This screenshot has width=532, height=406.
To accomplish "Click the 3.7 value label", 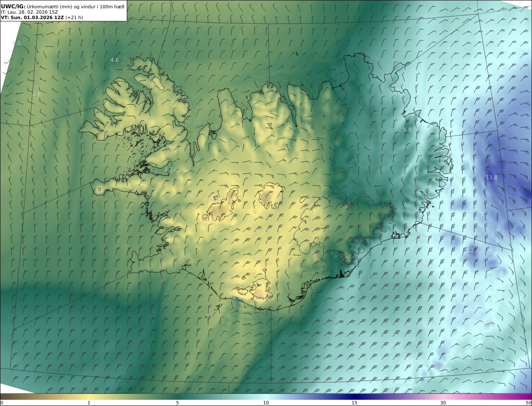I will [x=168, y=169].
